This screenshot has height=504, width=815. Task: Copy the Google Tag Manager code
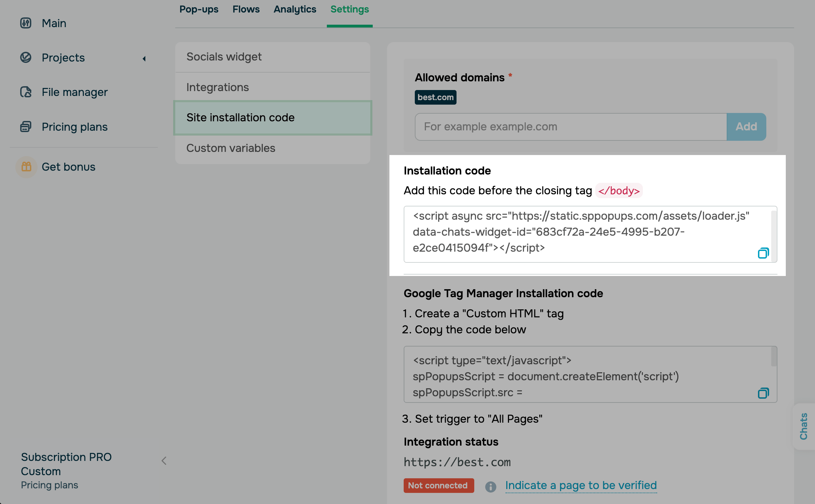pyautogui.click(x=763, y=393)
